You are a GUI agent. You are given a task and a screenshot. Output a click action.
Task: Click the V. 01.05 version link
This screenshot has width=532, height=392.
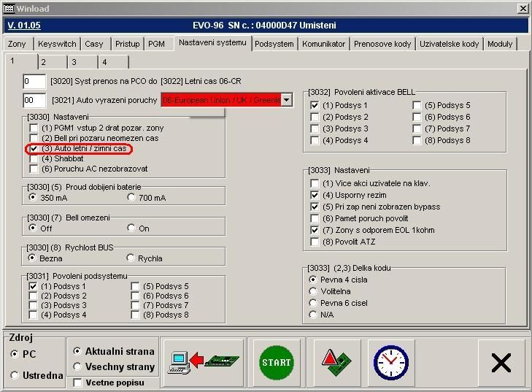(x=24, y=26)
